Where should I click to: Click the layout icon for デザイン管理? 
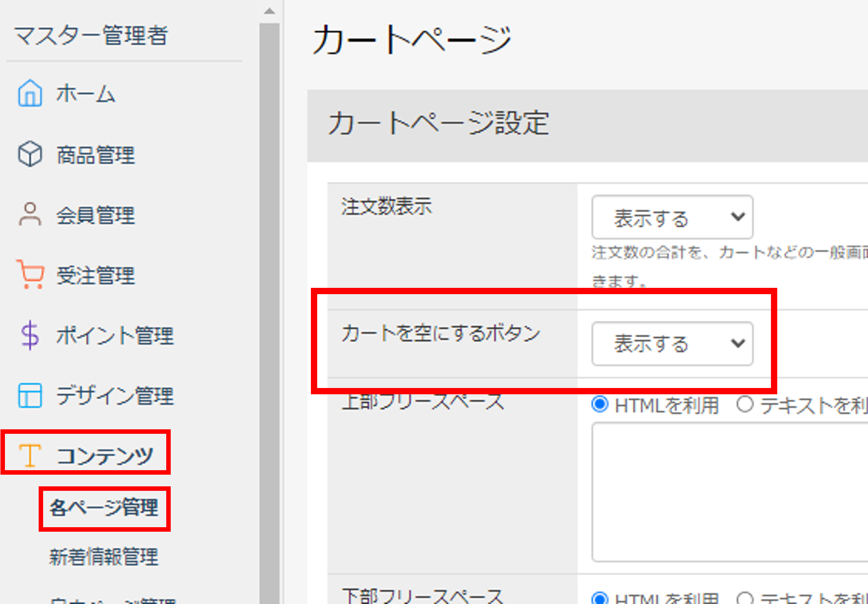tap(30, 395)
